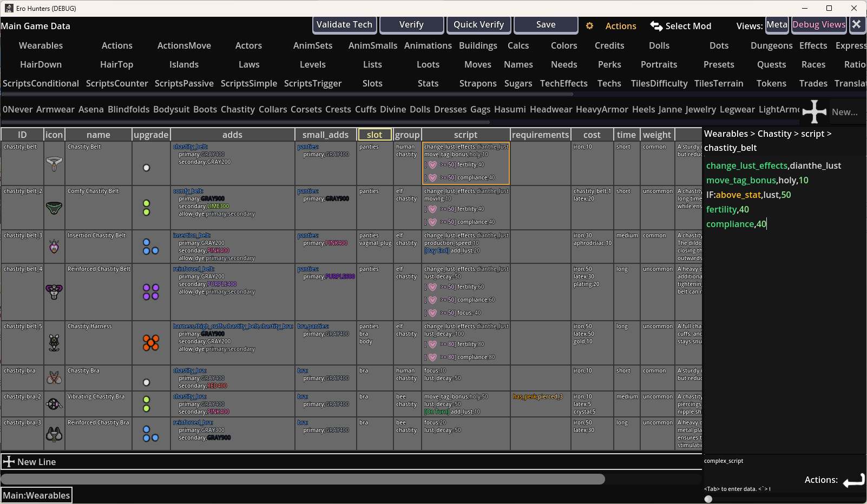Click the Chastity Bra item icon

pos(54,378)
